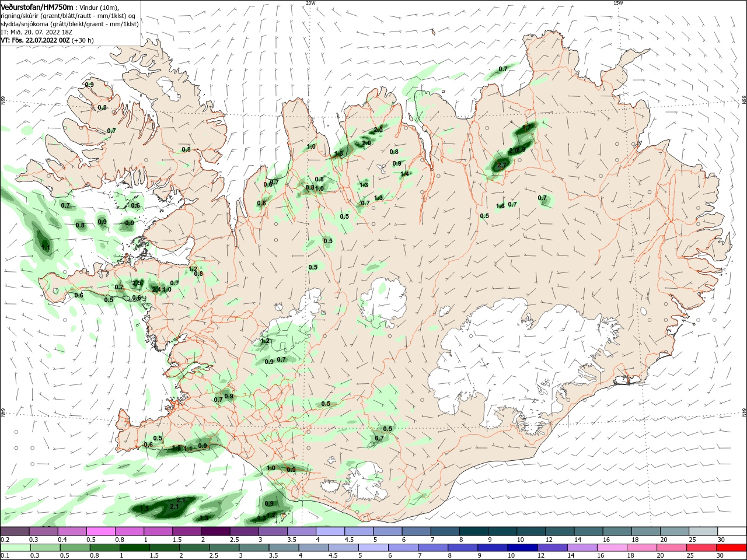Image resolution: width=747 pixels, height=560 pixels.
Task: Click the 20W longitude label
Action: (310, 3)
